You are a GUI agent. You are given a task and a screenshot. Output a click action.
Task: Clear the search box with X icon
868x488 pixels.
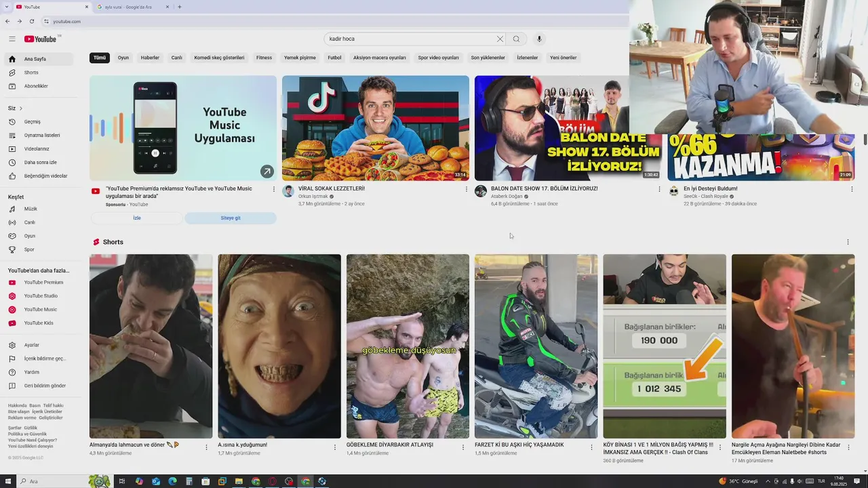point(500,39)
